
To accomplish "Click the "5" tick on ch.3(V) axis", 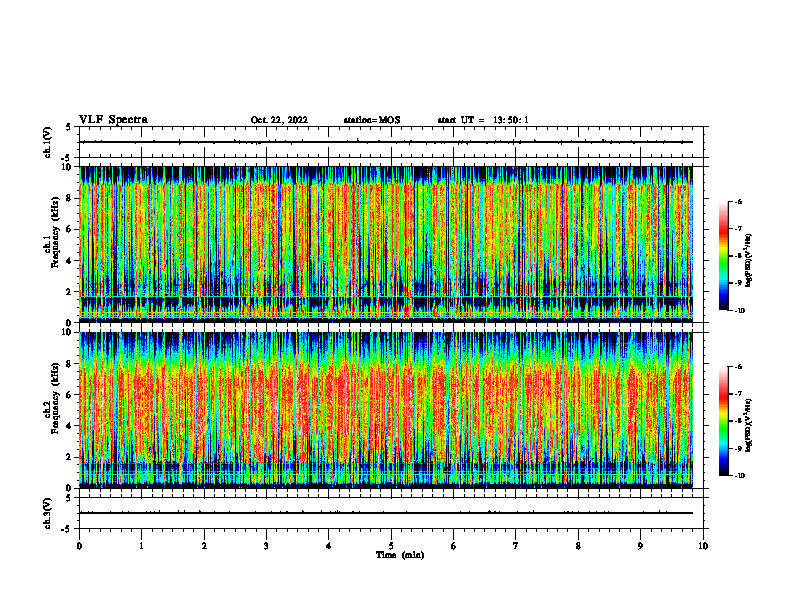I will [68, 498].
